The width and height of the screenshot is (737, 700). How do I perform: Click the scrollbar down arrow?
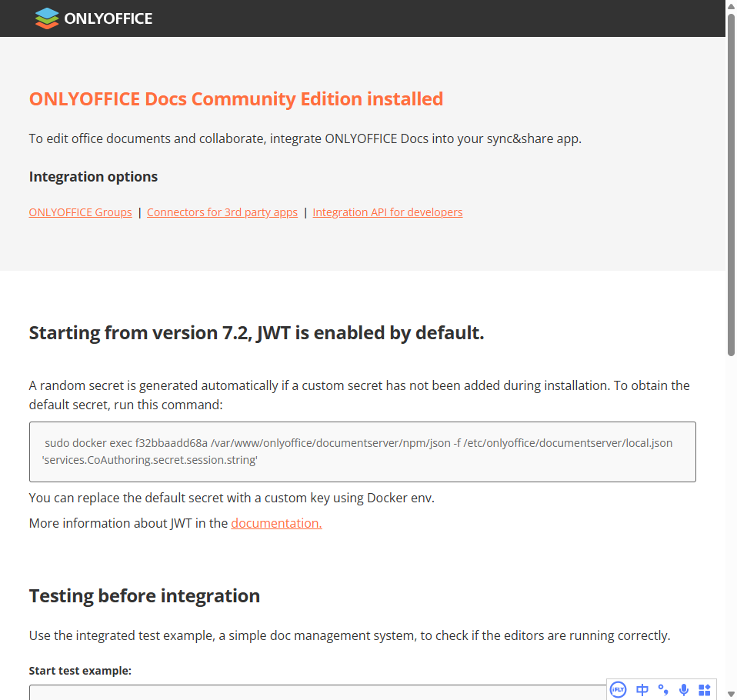[731, 695]
